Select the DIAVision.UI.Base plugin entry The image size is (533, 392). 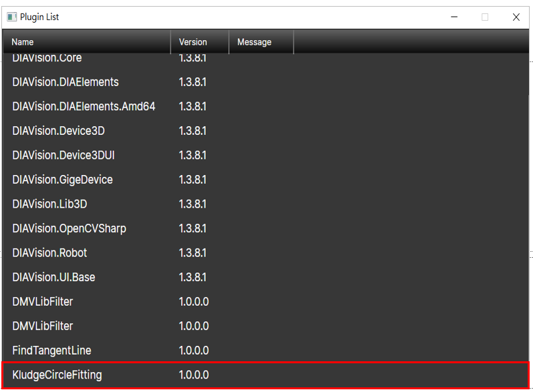click(53, 277)
